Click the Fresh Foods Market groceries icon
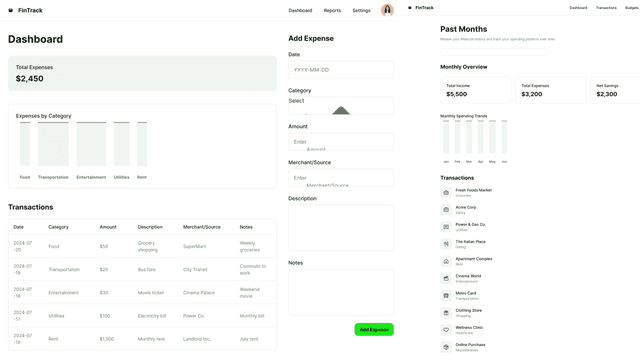This screenshot has width=640, height=360. [x=446, y=192]
